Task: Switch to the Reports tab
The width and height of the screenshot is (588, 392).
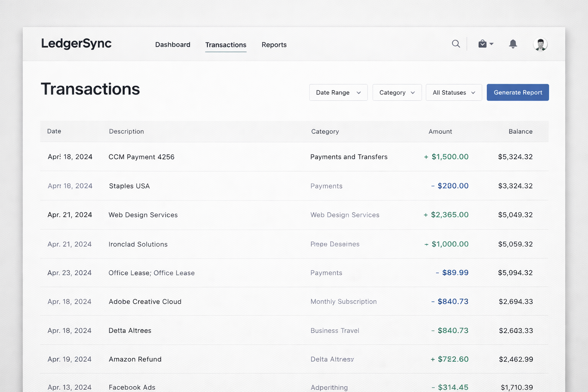Action: (x=274, y=45)
